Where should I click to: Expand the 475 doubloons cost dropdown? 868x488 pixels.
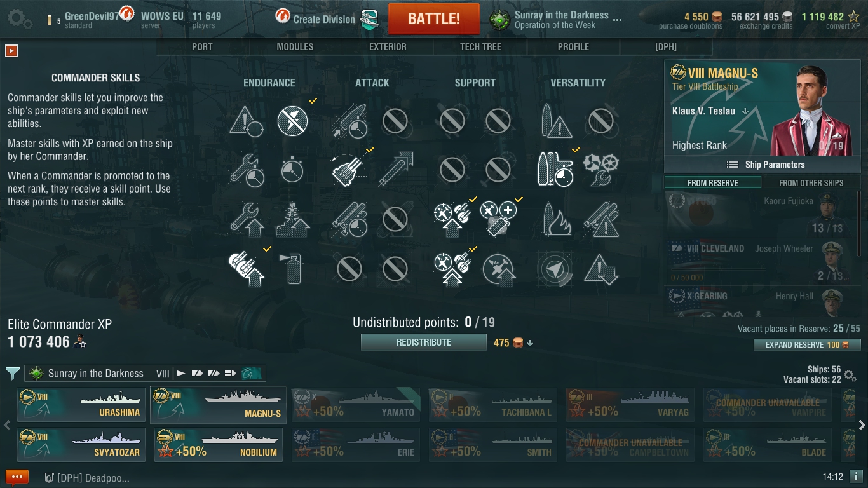click(530, 343)
